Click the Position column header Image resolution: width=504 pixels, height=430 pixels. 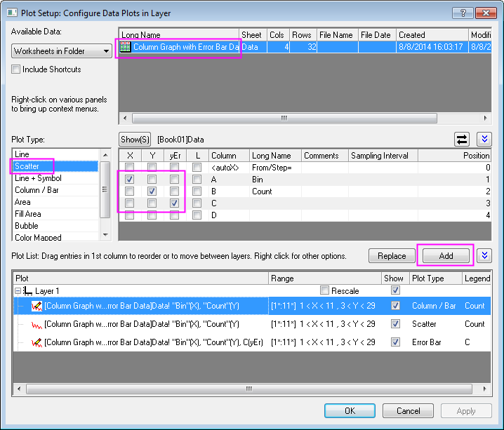coord(454,156)
